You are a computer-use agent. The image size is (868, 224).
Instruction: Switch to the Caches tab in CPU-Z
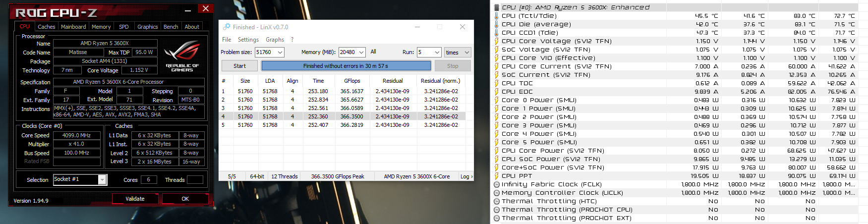[46, 27]
